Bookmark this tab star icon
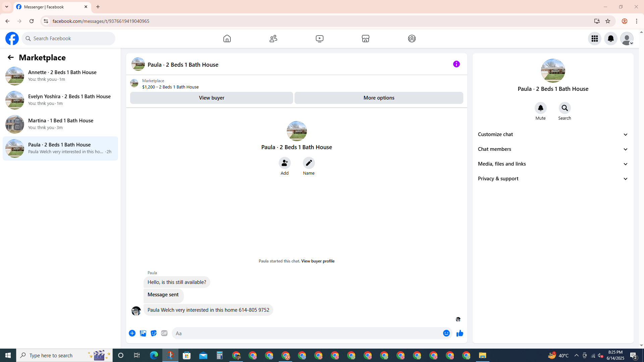This screenshot has width=644, height=362. [x=608, y=21]
